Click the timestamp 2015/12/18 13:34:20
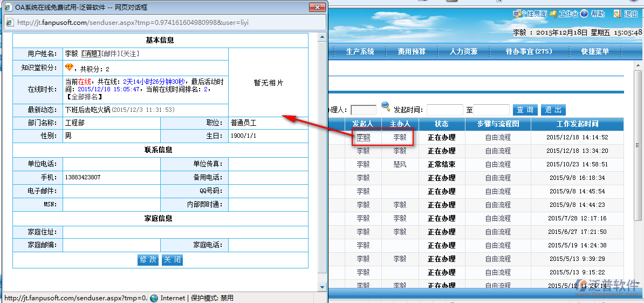Screen dimensions: 644x303 click(x=577, y=151)
